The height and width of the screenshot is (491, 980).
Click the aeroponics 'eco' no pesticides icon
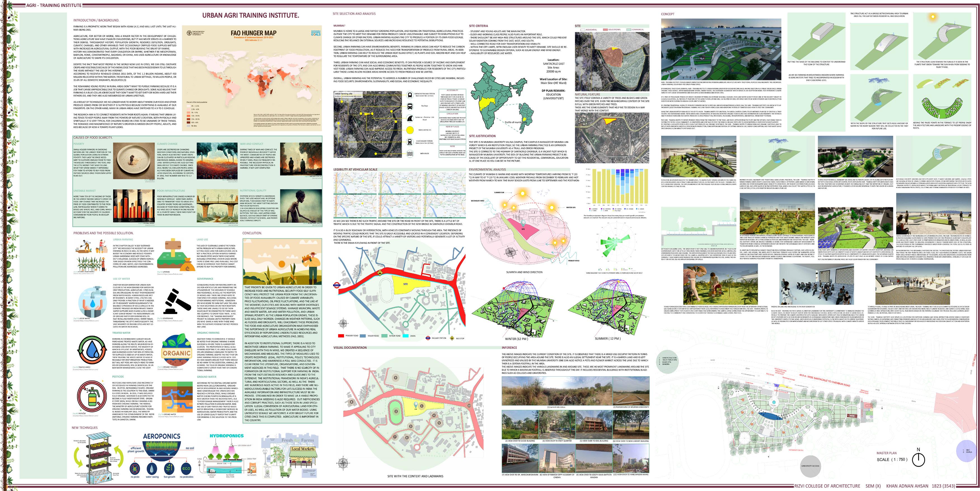(186, 468)
